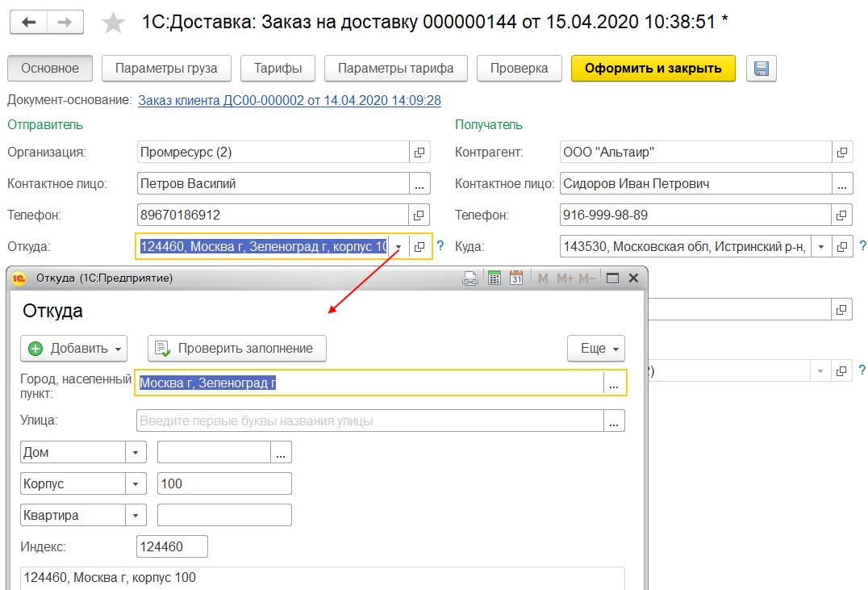
Task: Click the M+ memory add button
Action: (x=565, y=278)
